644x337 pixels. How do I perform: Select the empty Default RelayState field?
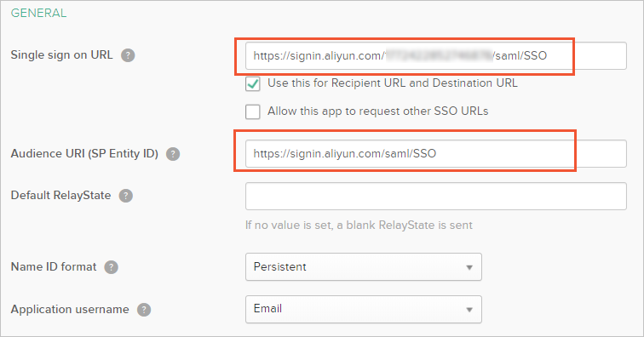(x=436, y=197)
